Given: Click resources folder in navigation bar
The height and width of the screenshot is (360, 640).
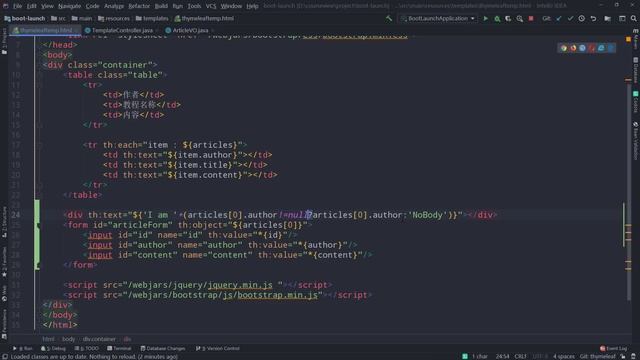Looking at the screenshot, I should pos(114,18).
